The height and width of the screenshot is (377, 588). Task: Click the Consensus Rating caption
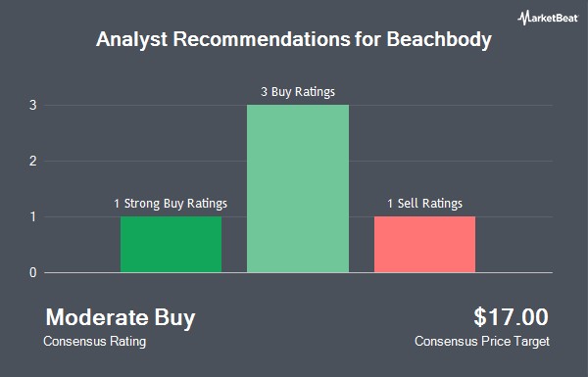click(94, 342)
